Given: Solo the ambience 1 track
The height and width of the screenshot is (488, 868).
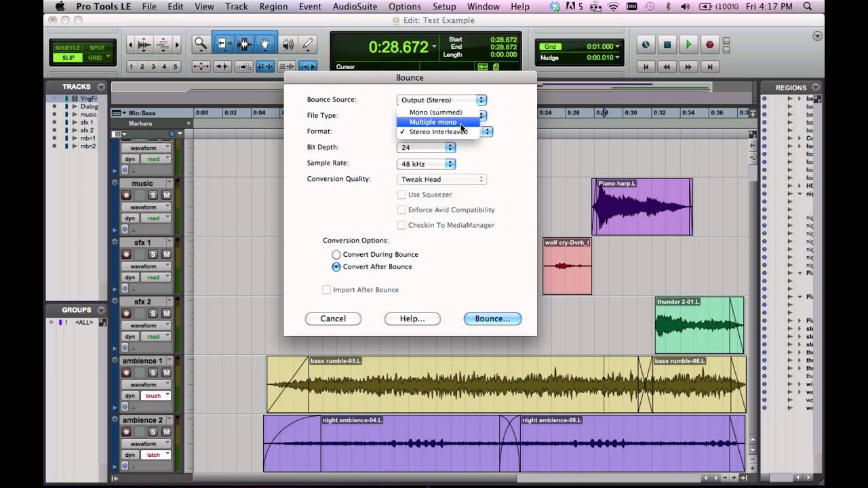Looking at the screenshot, I should [153, 373].
